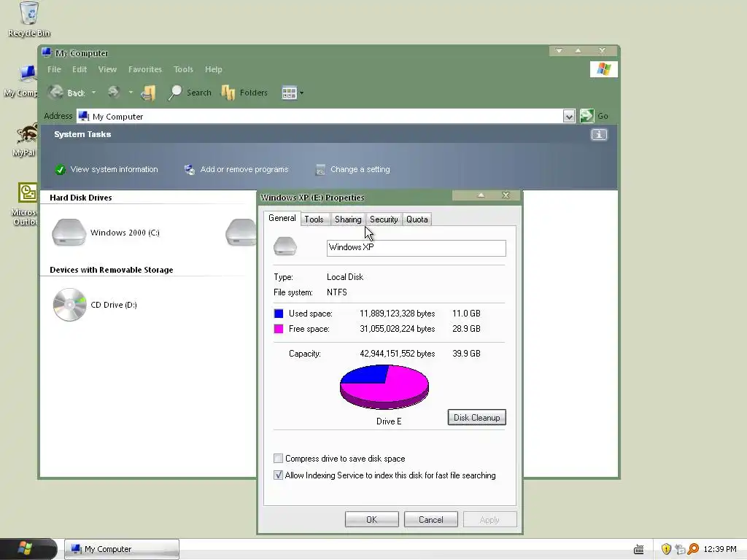Screen dimensions: 747x560
Task: Click the Hard Disk Drives group header
Action: pyautogui.click(x=81, y=198)
